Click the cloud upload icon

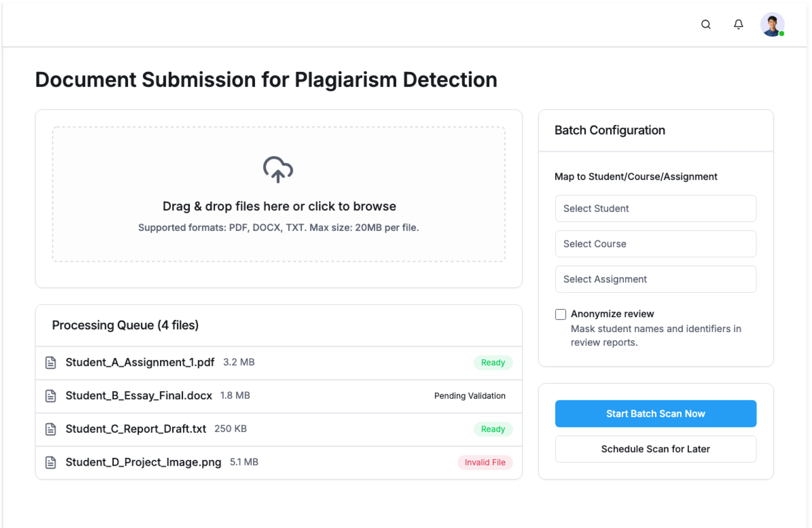(x=278, y=170)
